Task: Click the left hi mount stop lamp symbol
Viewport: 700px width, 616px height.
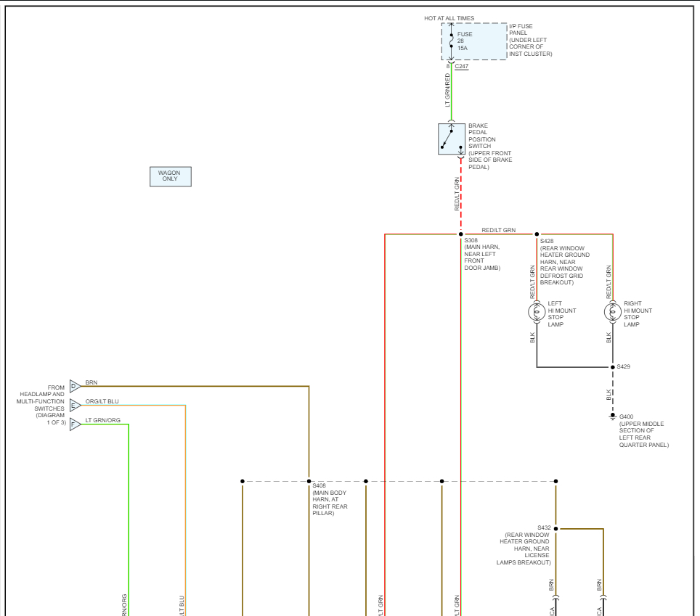Action: pos(537,312)
